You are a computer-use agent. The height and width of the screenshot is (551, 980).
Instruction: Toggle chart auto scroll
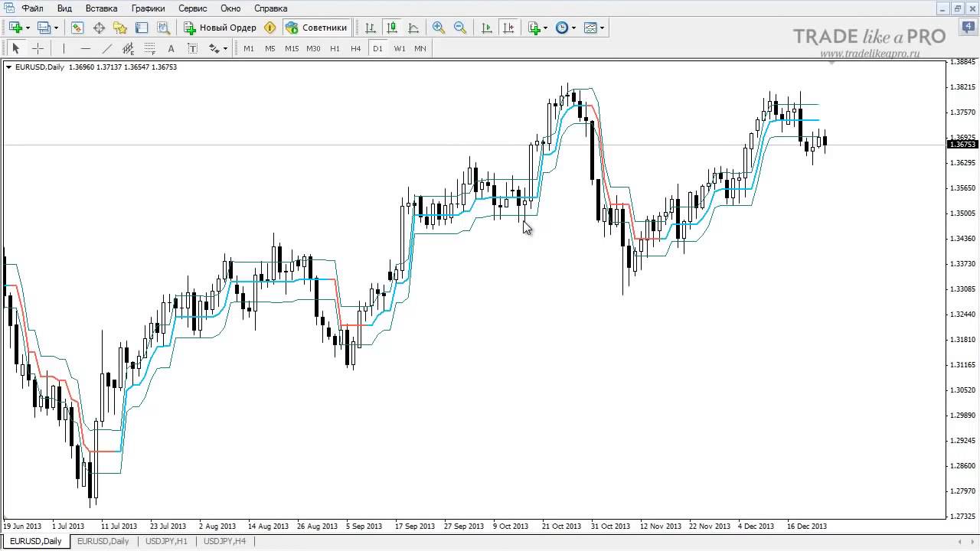click(487, 28)
